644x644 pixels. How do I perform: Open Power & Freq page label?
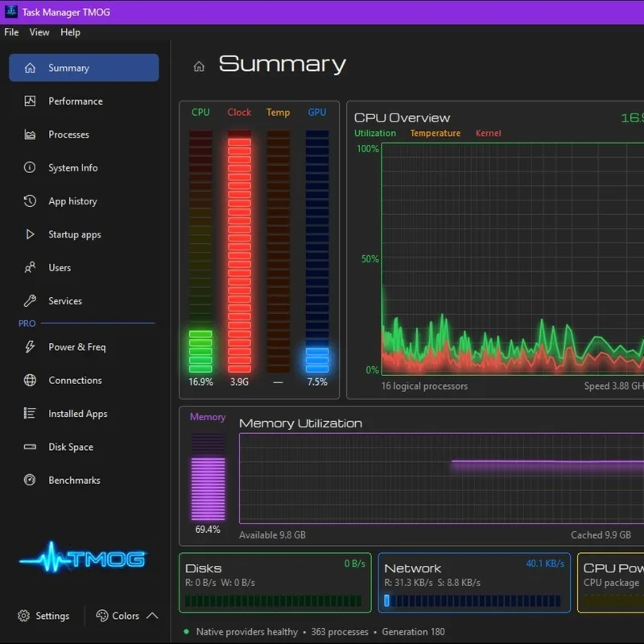pyautogui.click(x=77, y=347)
